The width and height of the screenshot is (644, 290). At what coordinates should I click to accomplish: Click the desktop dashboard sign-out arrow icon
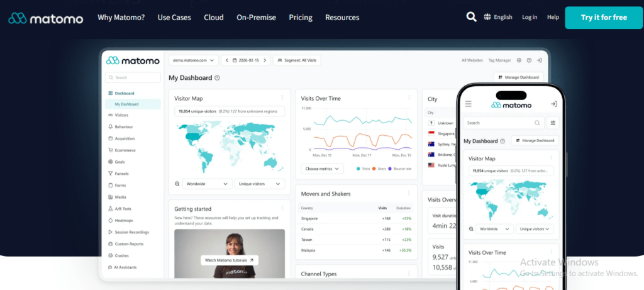coord(539,60)
